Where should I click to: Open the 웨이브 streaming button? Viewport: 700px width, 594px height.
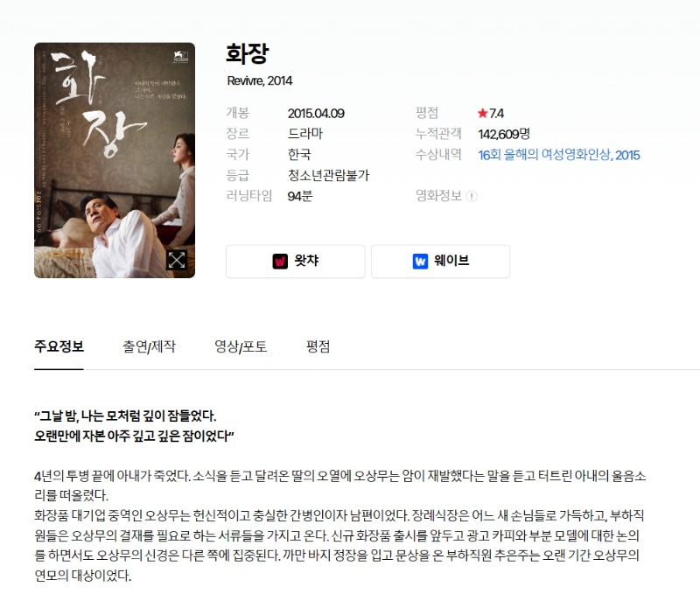(441, 261)
